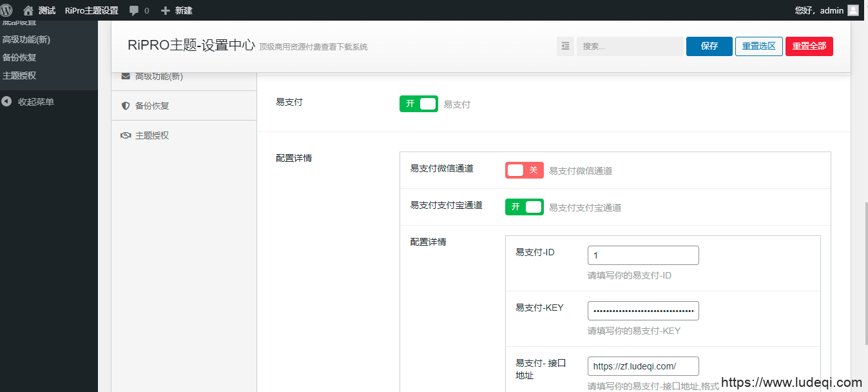This screenshot has width=868, height=392.
Task: Click the 重置选区 button
Action: (x=759, y=46)
